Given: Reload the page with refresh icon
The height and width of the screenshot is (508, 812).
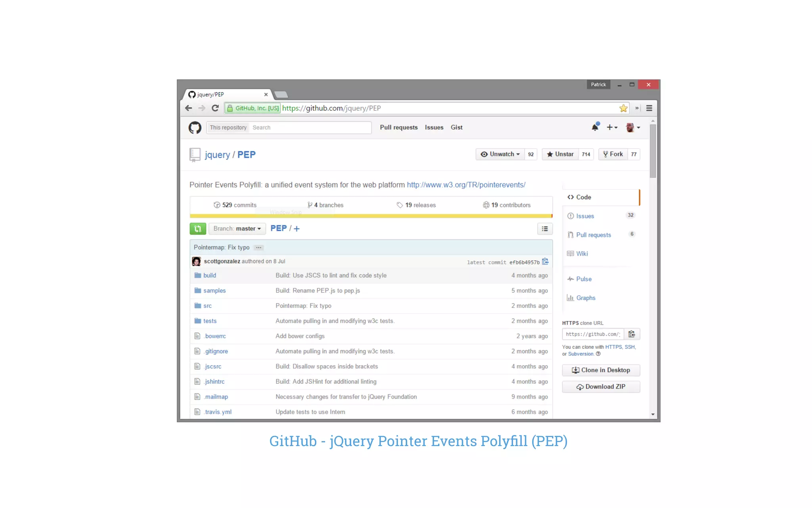Looking at the screenshot, I should [x=215, y=108].
